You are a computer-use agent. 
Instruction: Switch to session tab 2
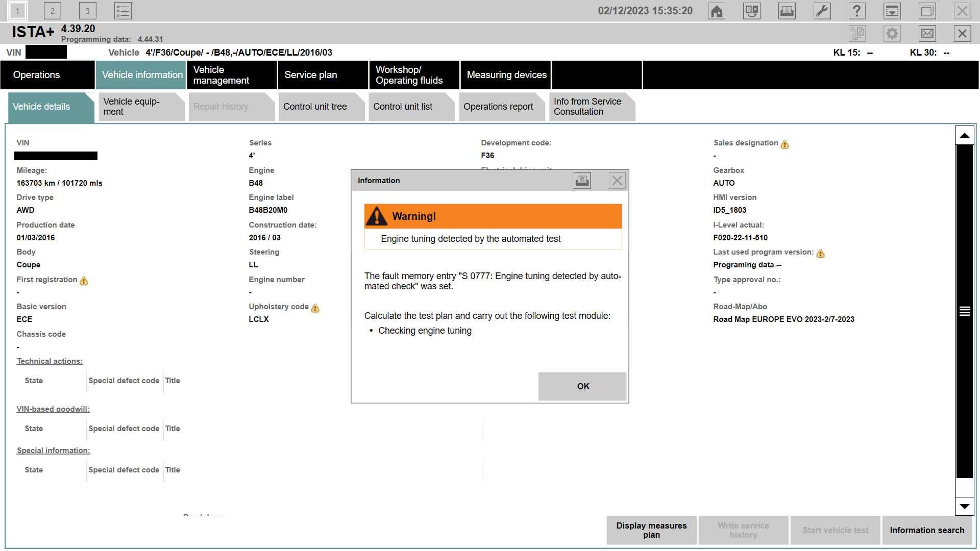coord(52,11)
